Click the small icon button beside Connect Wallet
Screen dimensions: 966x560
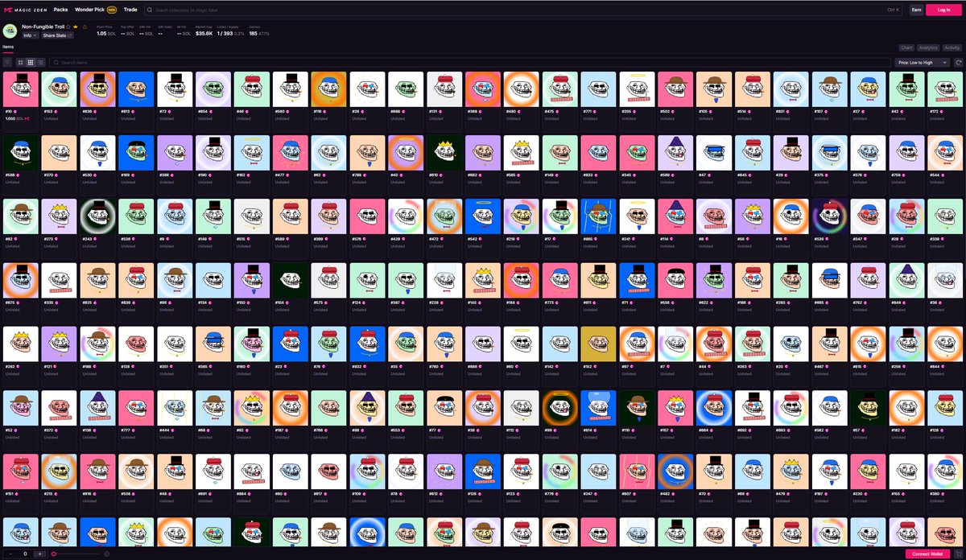(958, 554)
